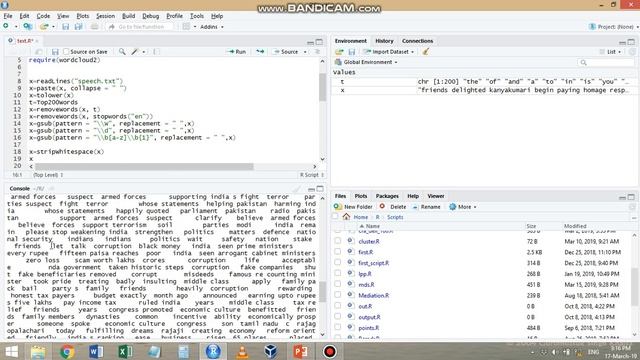Click the broom icon to clear environment

tap(426, 52)
